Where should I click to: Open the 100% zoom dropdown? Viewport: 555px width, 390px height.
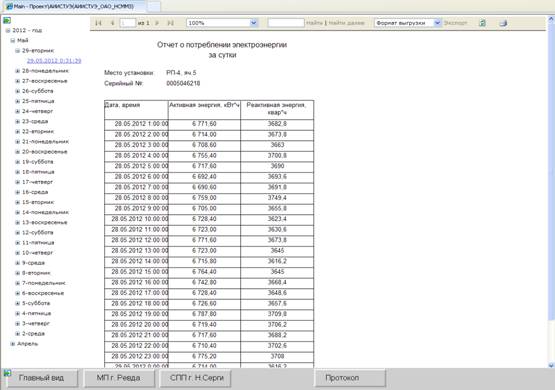(253, 23)
